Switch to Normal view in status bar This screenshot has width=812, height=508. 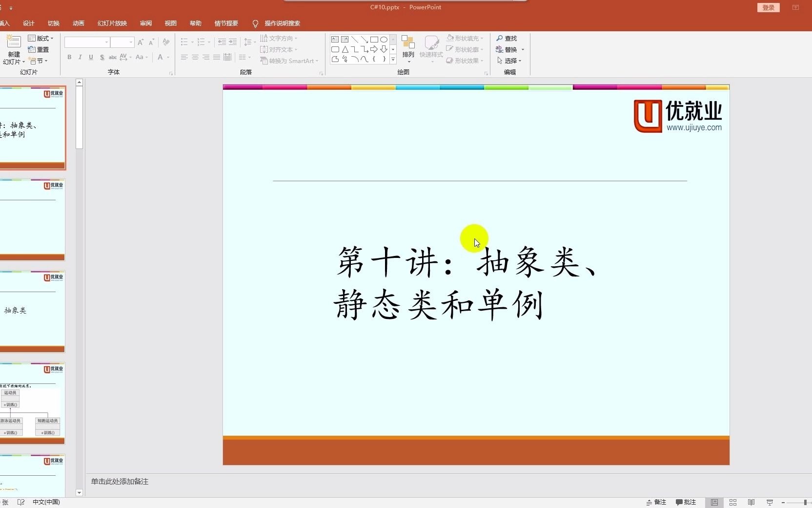tap(714, 502)
